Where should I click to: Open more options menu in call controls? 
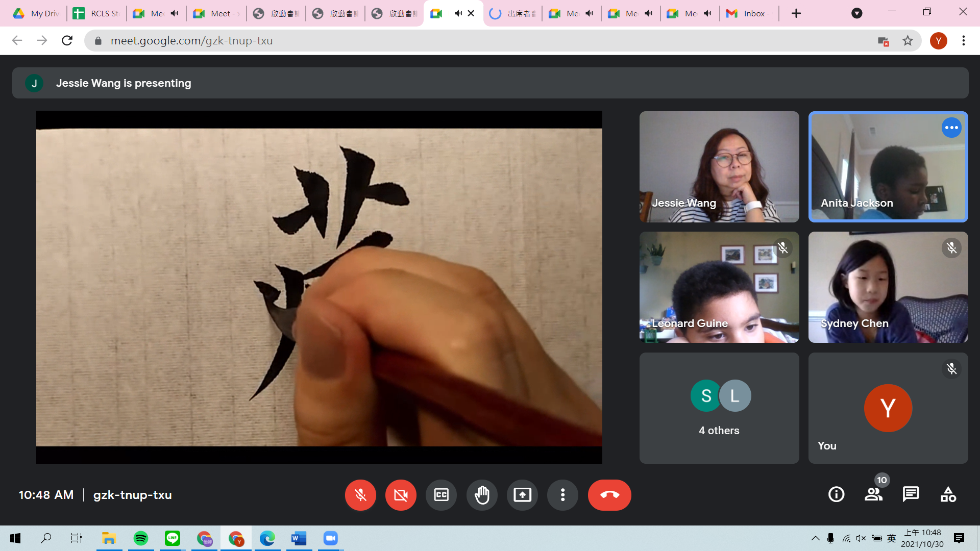pyautogui.click(x=562, y=495)
